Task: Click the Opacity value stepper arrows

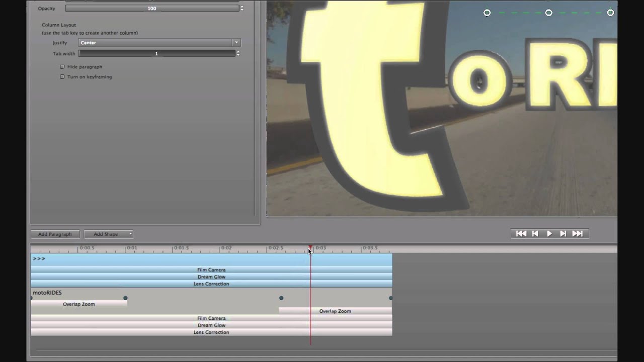Action: (242, 9)
